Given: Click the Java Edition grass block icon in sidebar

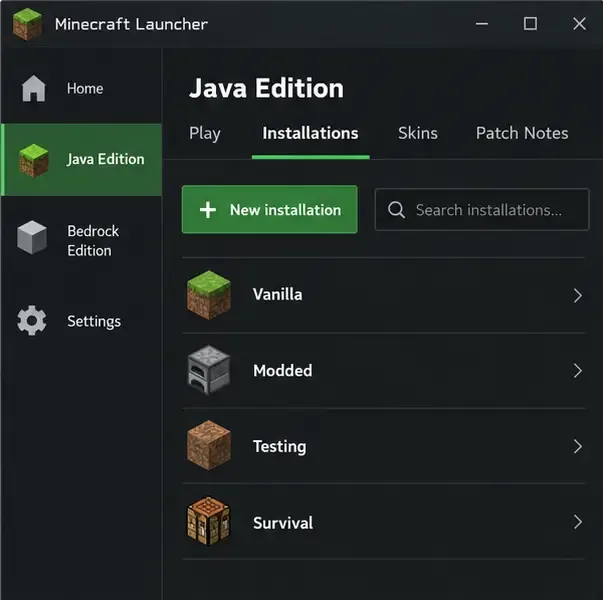Looking at the screenshot, I should (34, 160).
